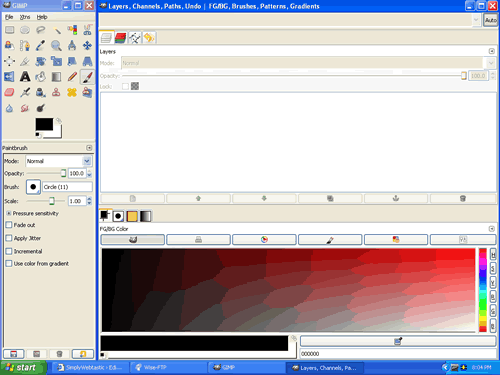Open the Paintbrush Mode dropdown
The image size is (500, 375).
[59, 161]
